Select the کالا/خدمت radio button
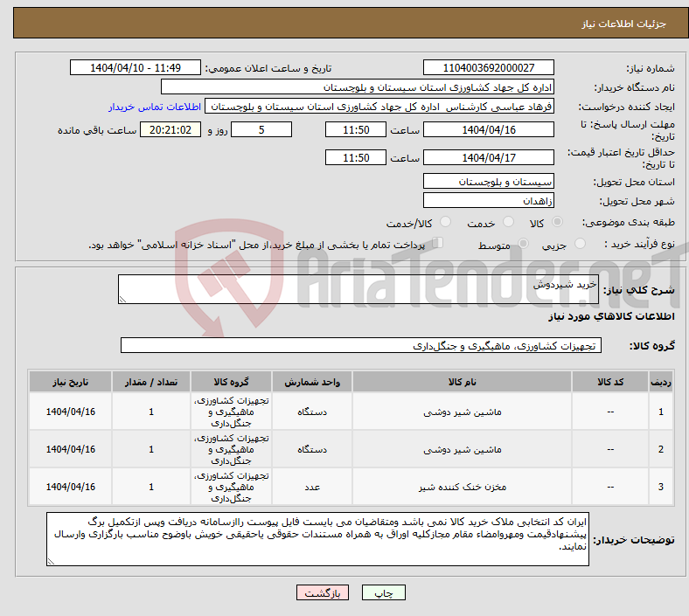The height and width of the screenshot is (616, 689). click(x=446, y=222)
